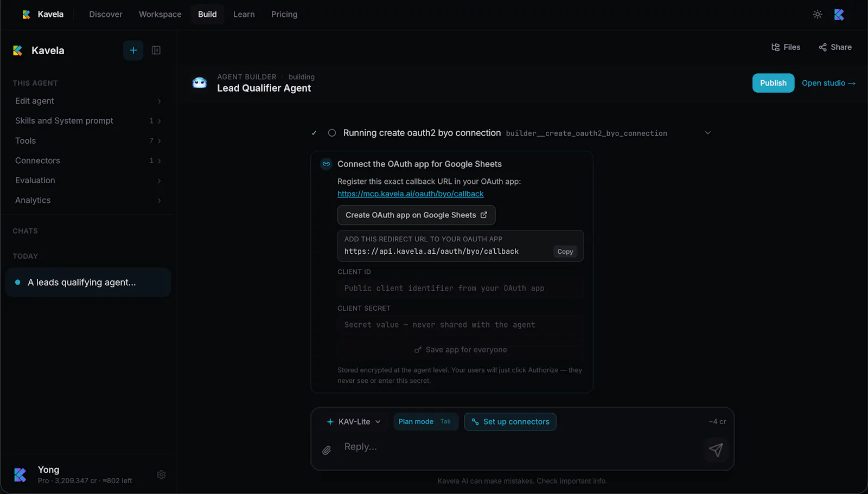Click the Lead Qualifier Agent robot avatar
This screenshot has width=868, height=494.
click(200, 83)
